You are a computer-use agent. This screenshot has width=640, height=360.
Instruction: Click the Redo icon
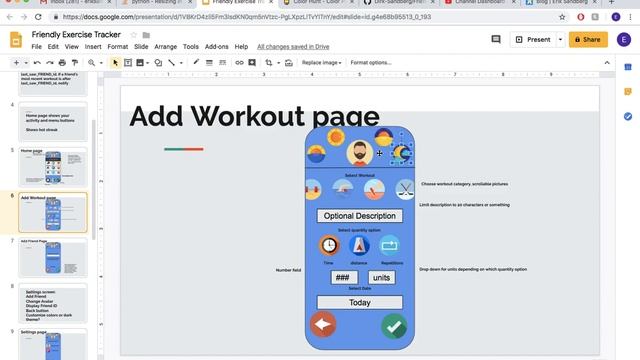tap(50, 63)
